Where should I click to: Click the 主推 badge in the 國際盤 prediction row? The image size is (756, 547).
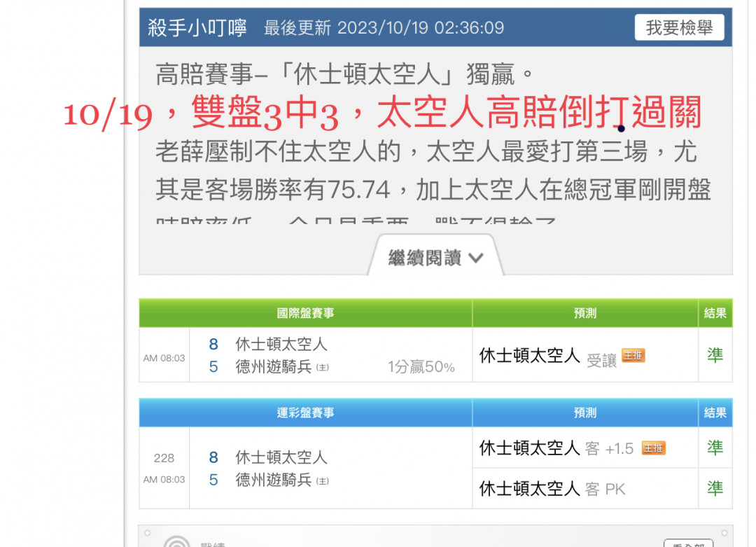pyautogui.click(x=633, y=356)
